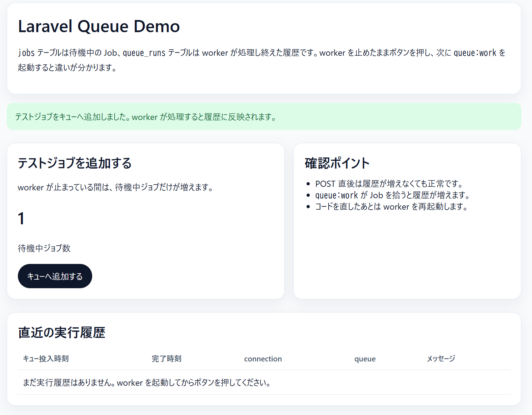Click the empty history row まだ実行履歴はありません
This screenshot has width=532, height=415.
(x=264, y=382)
